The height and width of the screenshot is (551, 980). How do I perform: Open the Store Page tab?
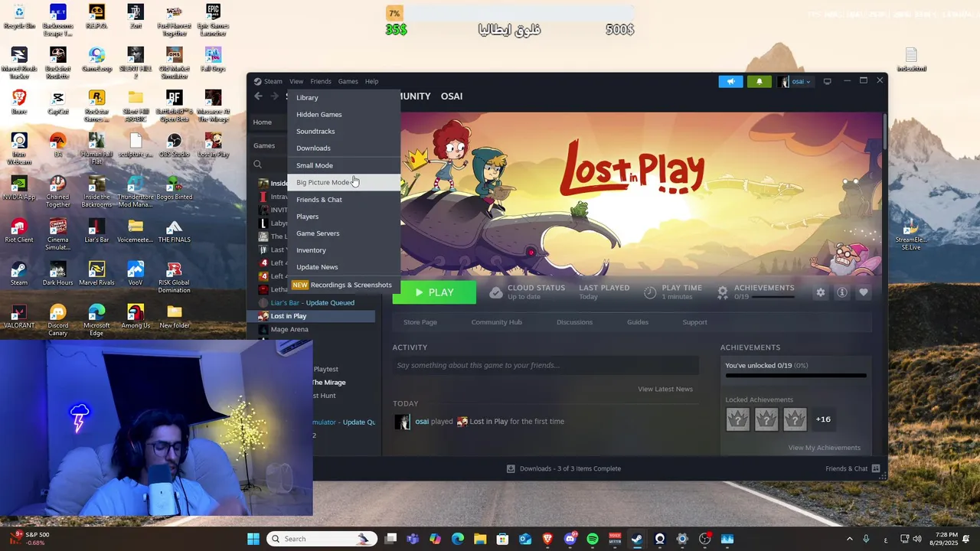[x=420, y=322]
